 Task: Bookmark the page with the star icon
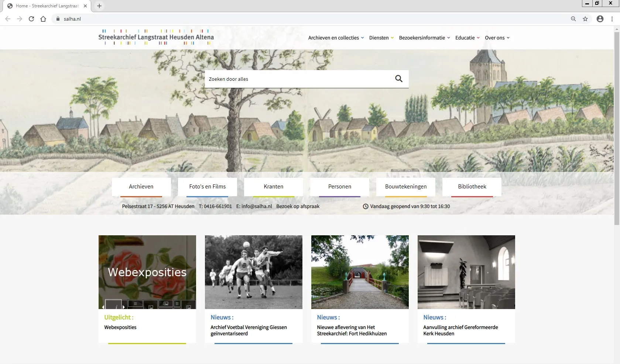click(585, 19)
